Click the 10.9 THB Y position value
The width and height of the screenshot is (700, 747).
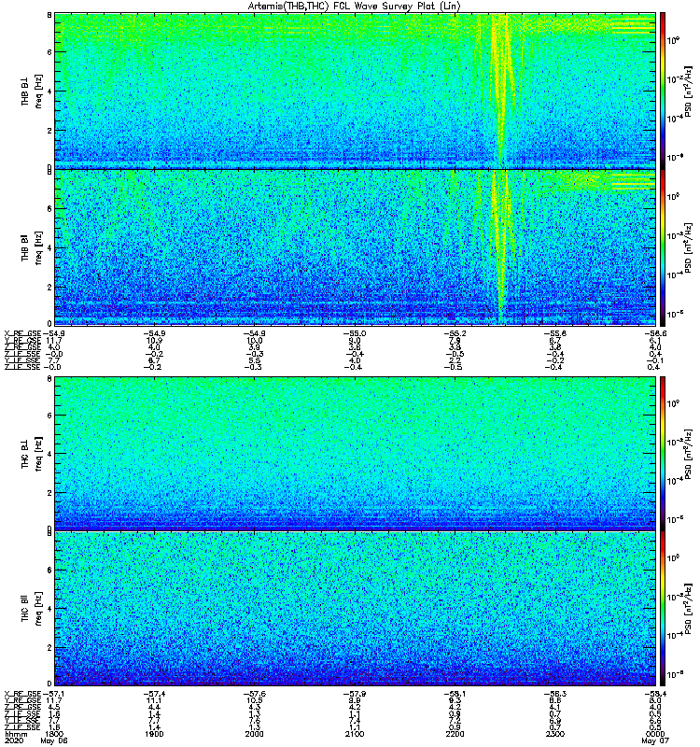tap(154, 341)
